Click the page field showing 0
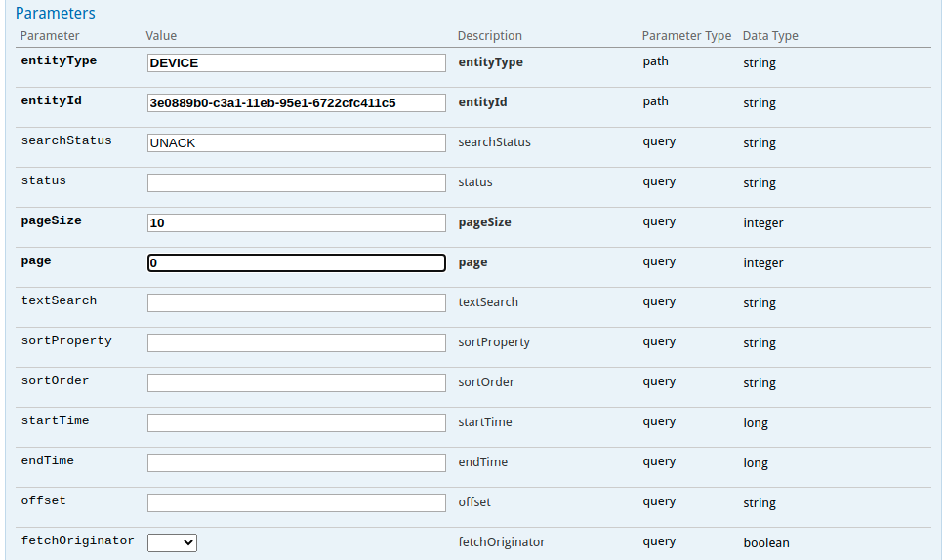945x560 pixels. click(x=297, y=262)
